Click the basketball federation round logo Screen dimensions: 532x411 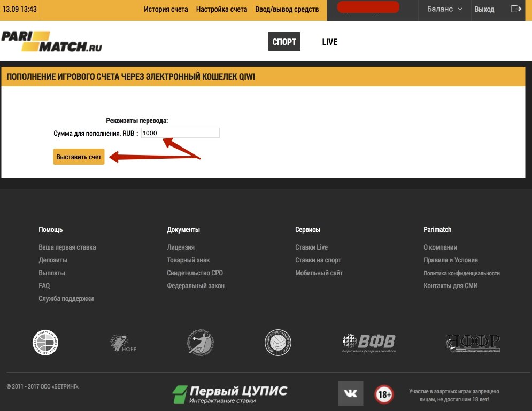[x=45, y=343]
